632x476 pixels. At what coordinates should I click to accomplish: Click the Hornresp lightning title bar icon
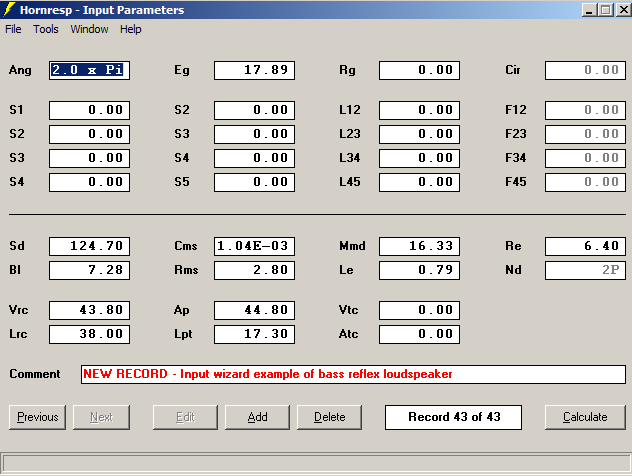9,9
